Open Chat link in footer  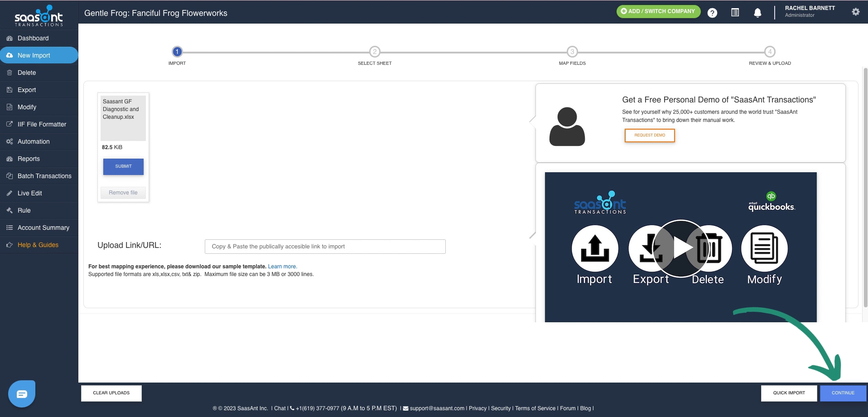point(280,408)
